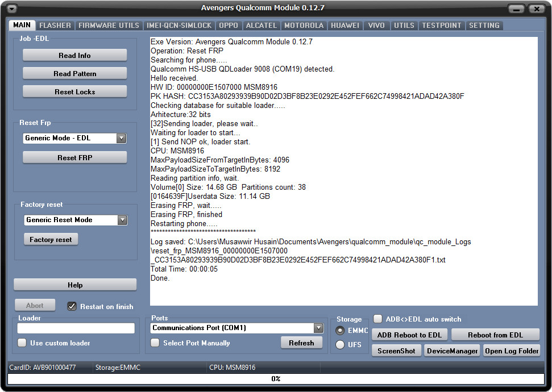Expand the Generic Mode - EDL dropdown
The image size is (552, 392).
tap(121, 138)
